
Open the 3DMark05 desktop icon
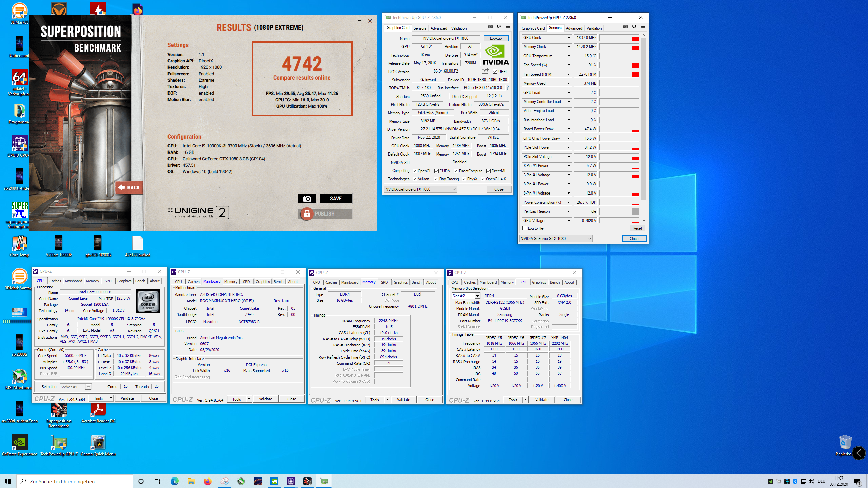click(19, 14)
